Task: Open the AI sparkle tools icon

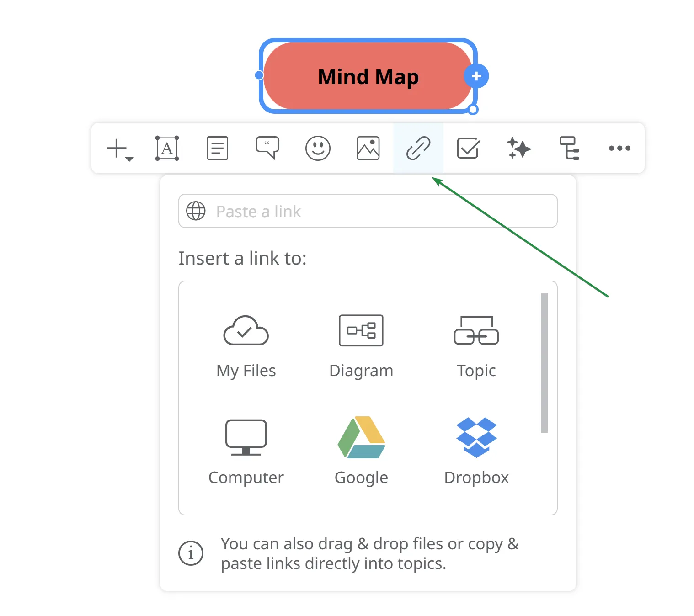Action: (518, 148)
